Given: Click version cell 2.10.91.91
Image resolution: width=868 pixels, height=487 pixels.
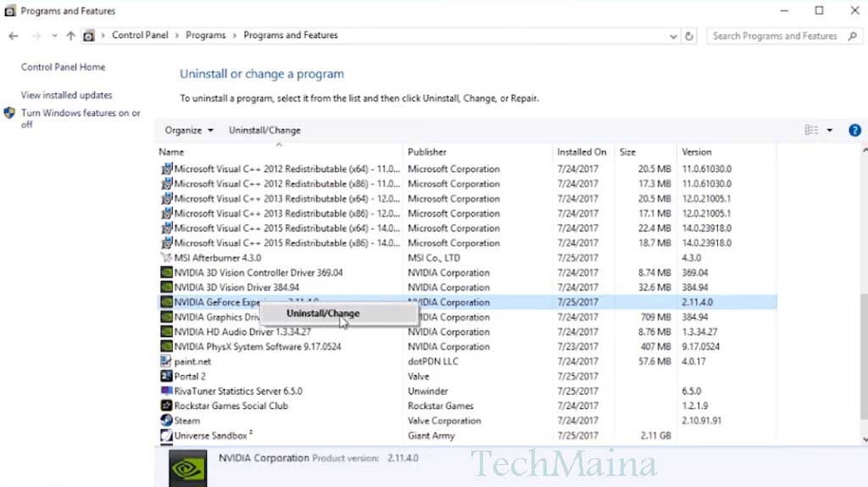Looking at the screenshot, I should coord(701,421).
